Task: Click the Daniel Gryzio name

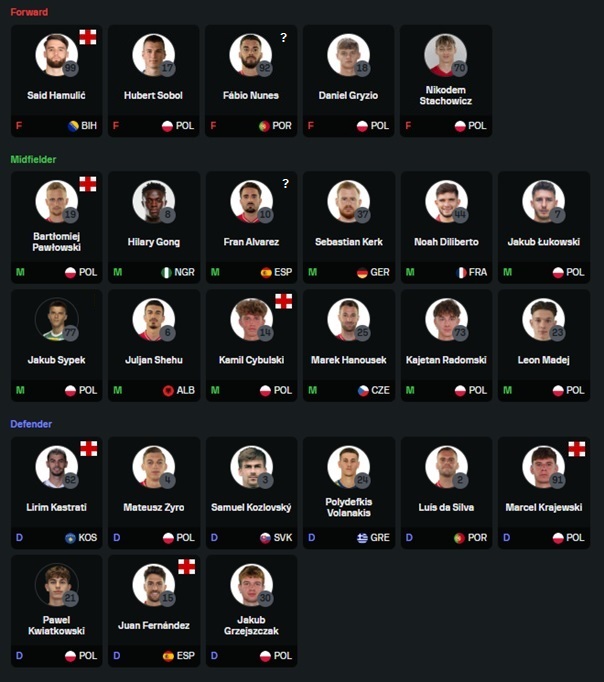Action: tap(348, 95)
